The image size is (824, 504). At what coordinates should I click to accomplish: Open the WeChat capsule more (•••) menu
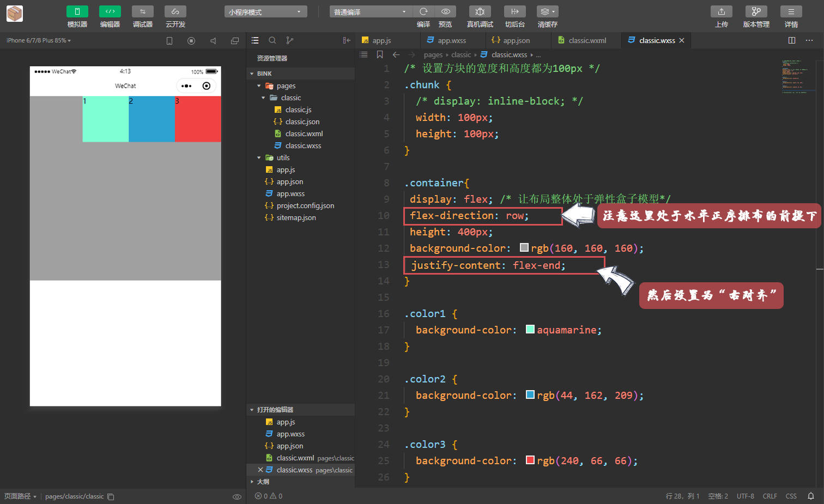point(186,86)
